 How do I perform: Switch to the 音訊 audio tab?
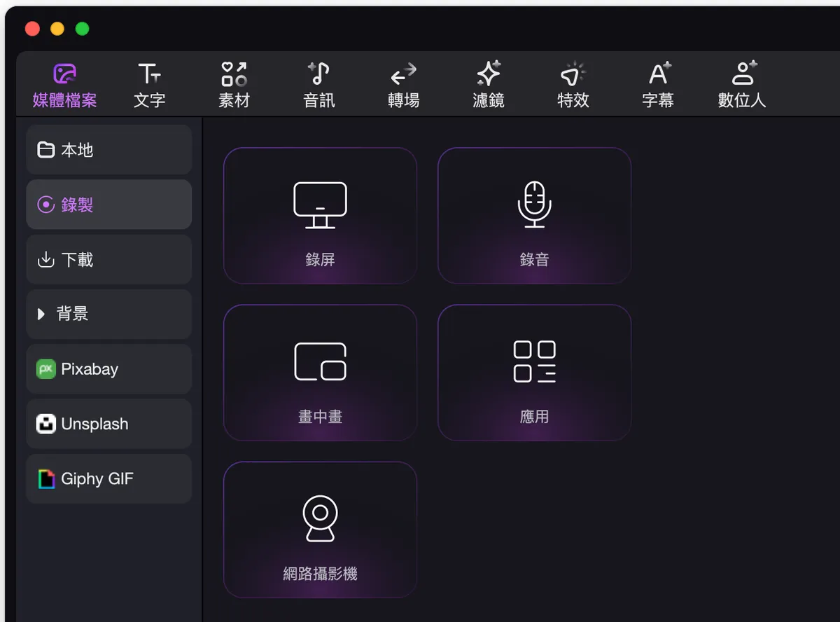[x=319, y=85]
